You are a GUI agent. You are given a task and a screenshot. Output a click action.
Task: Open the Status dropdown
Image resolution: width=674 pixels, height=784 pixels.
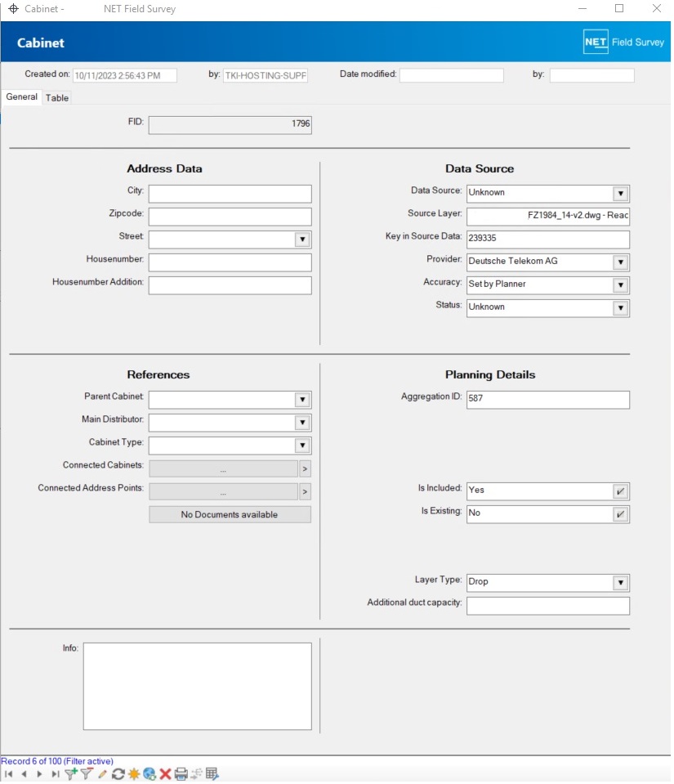tap(620, 308)
